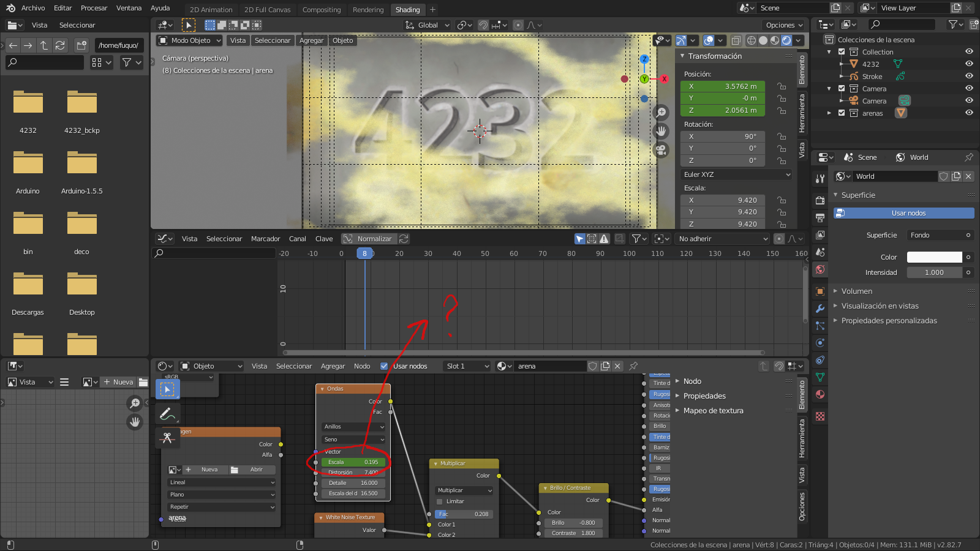Click Nueva button in image editor header
Viewport: 980px width, 551px height.
[x=118, y=382]
